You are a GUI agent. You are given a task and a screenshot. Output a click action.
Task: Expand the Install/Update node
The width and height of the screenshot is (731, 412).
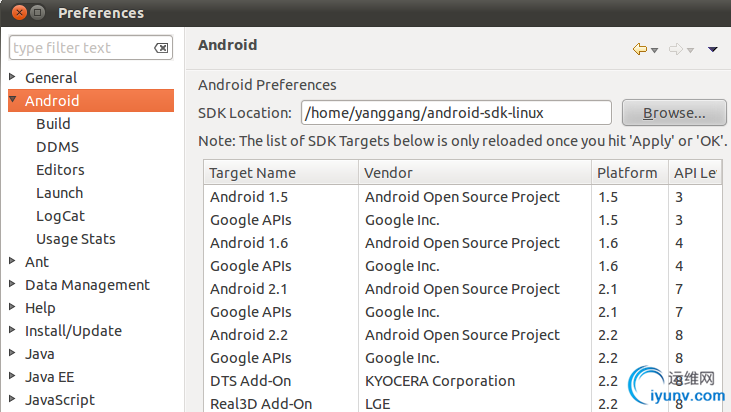pyautogui.click(x=13, y=330)
